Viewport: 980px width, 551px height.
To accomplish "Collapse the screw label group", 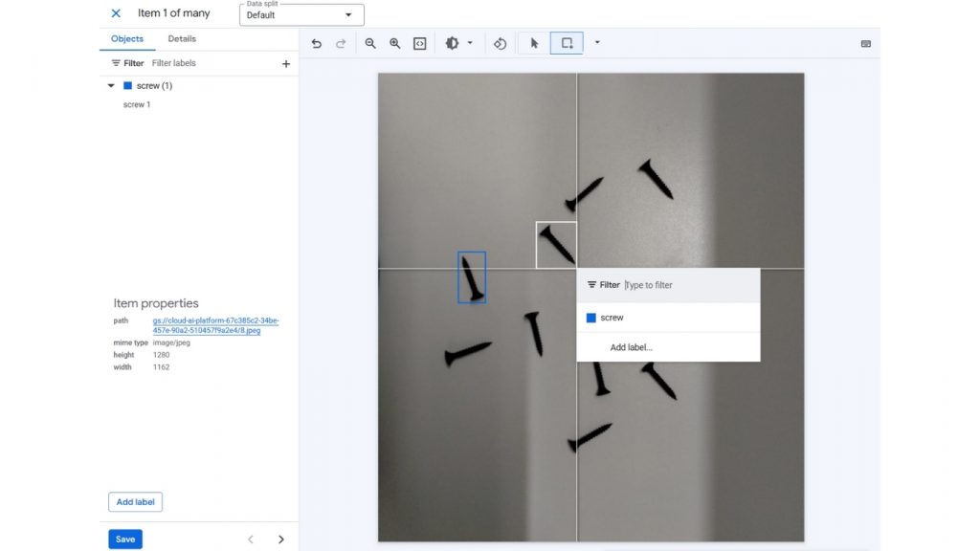I will point(112,86).
